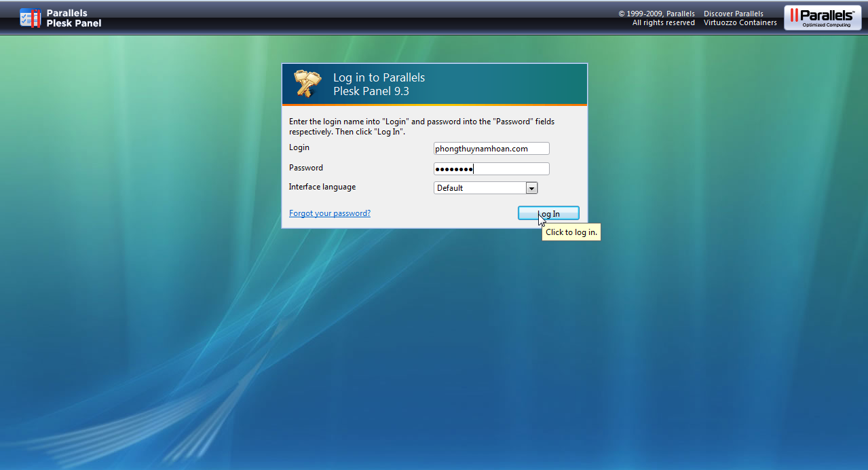Open the Interface language combo box showing Default

[x=480, y=188]
